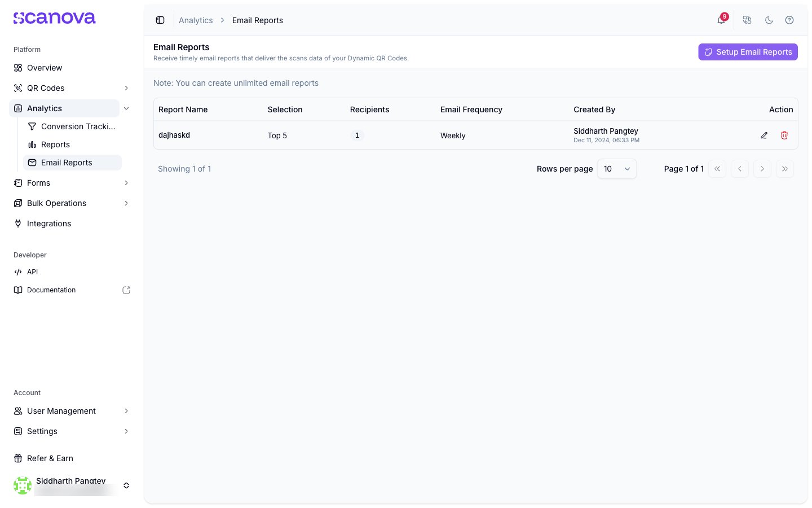Click the Email Frequency column header
The height and width of the screenshot is (508, 812).
point(471,110)
